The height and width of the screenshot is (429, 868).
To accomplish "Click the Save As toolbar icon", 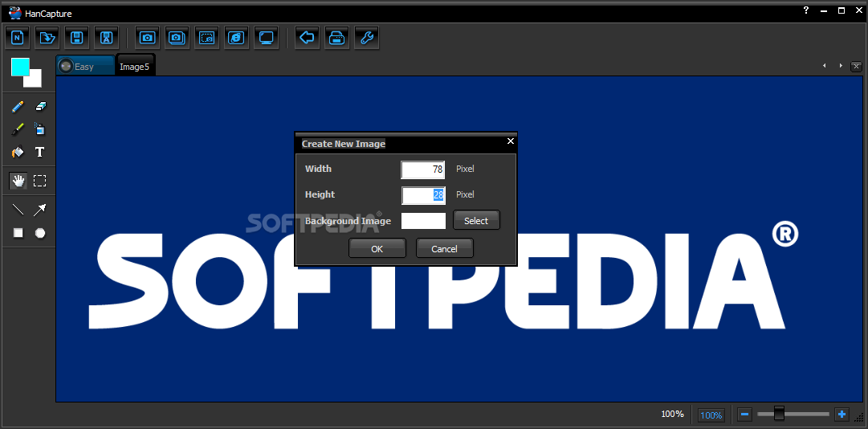I will (107, 38).
